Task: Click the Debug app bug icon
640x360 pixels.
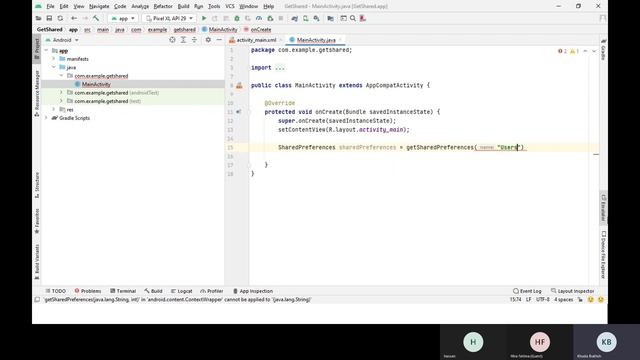Action: pos(237,18)
